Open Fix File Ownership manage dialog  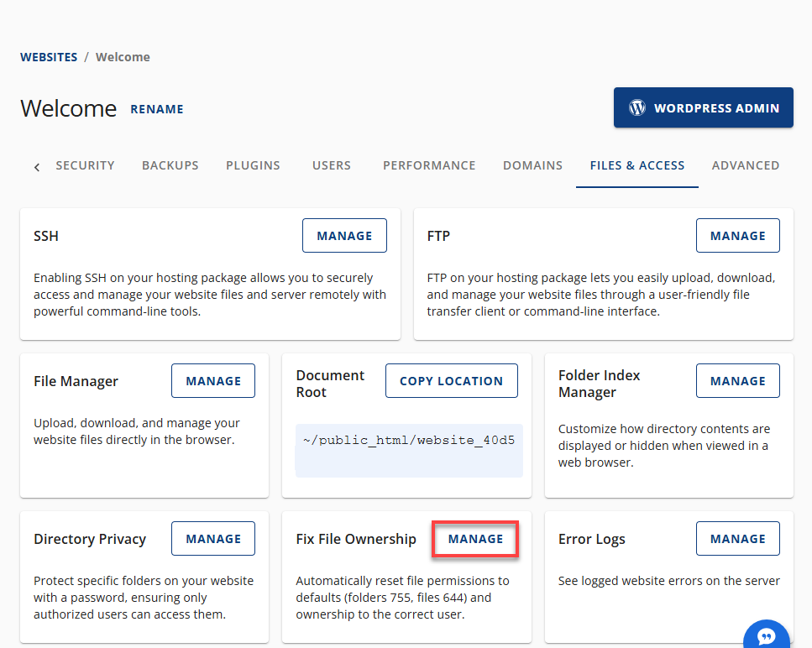click(474, 538)
